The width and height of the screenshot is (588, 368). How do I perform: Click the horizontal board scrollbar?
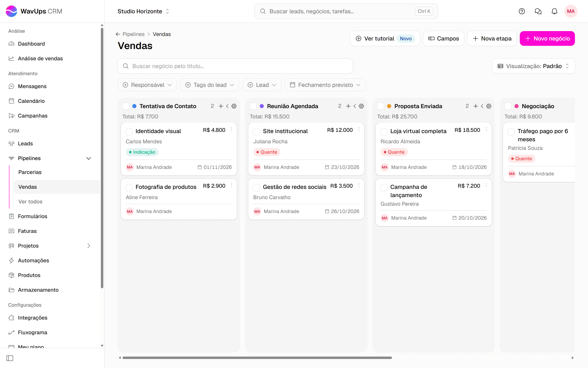257,358
